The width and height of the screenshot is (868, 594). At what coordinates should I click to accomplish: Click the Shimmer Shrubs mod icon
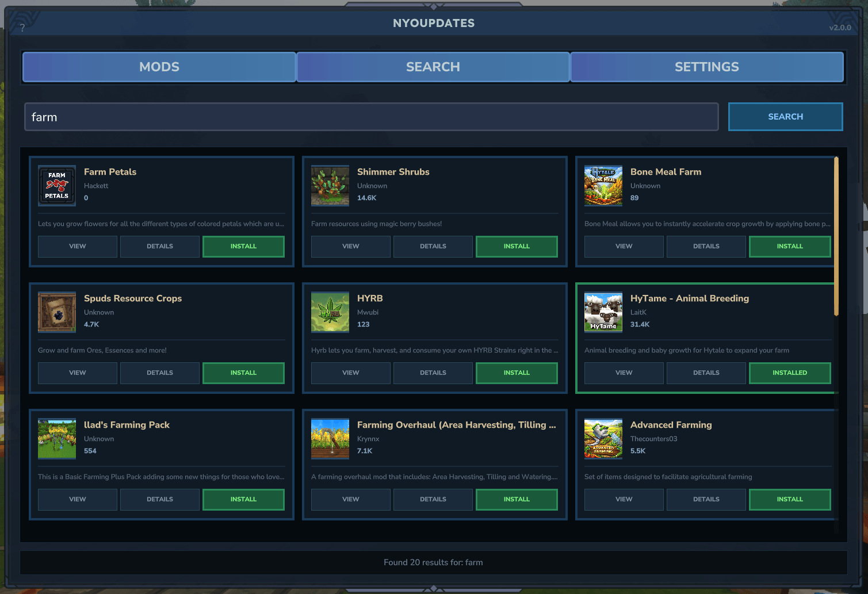330,186
